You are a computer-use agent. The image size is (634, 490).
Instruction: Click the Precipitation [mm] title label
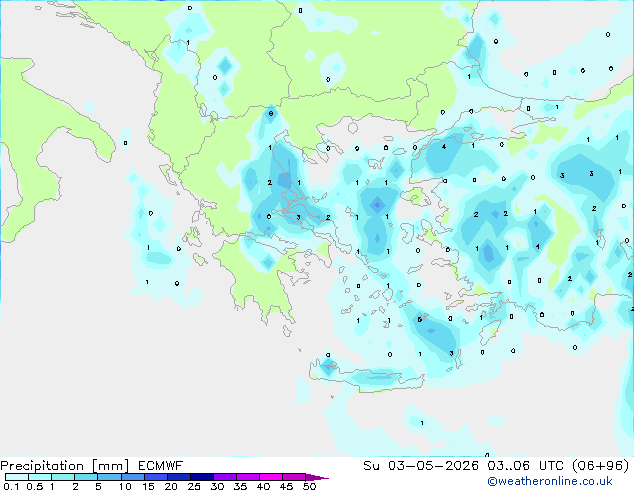pos(65,466)
